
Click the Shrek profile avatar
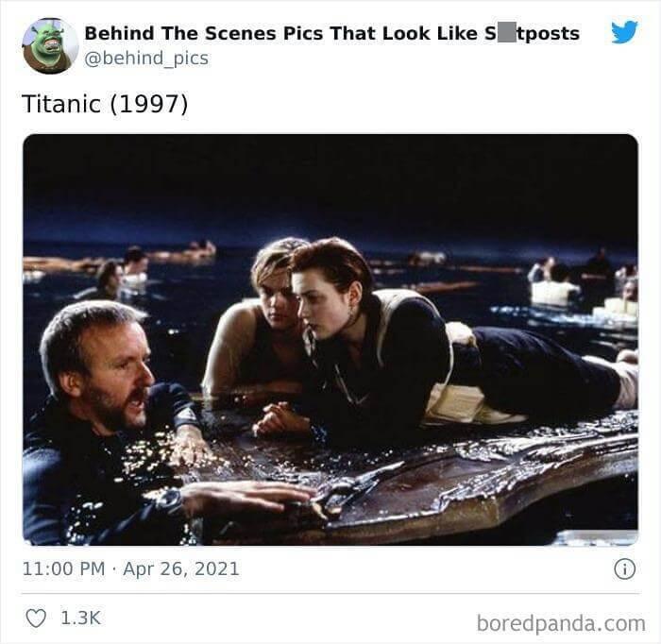(50, 46)
